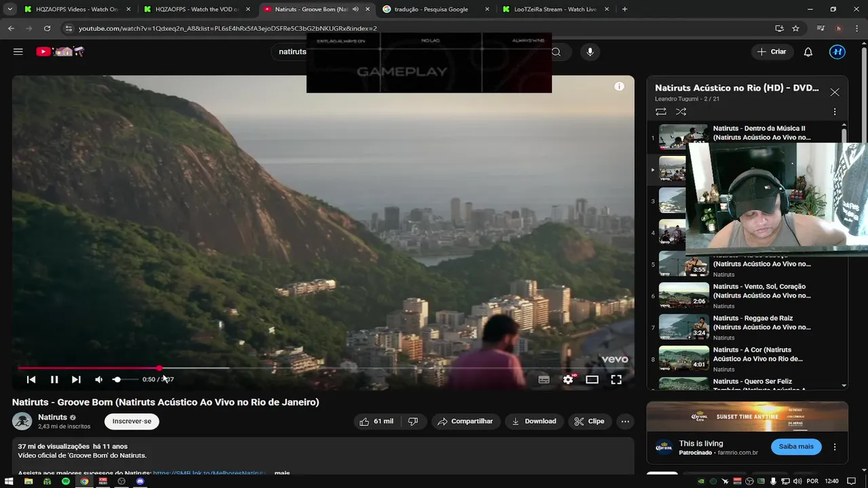Download the video with the Download button
Viewport: 868px width, 488px height.
pos(534,421)
